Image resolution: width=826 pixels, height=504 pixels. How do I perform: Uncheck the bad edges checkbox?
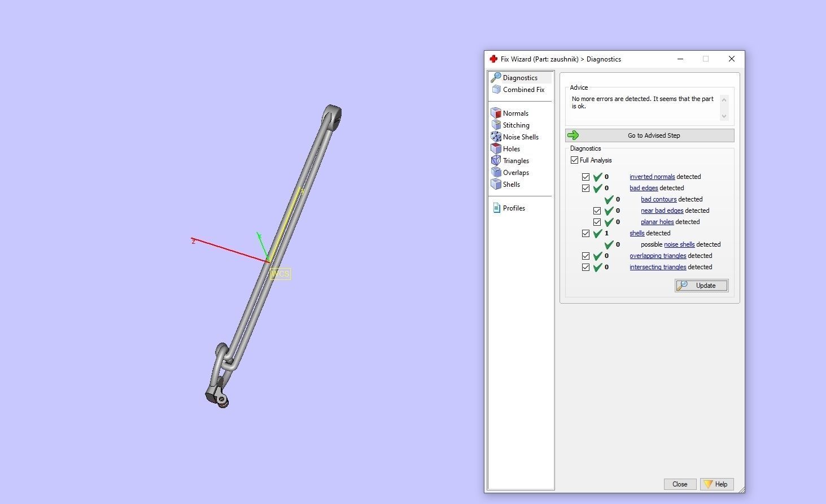585,188
